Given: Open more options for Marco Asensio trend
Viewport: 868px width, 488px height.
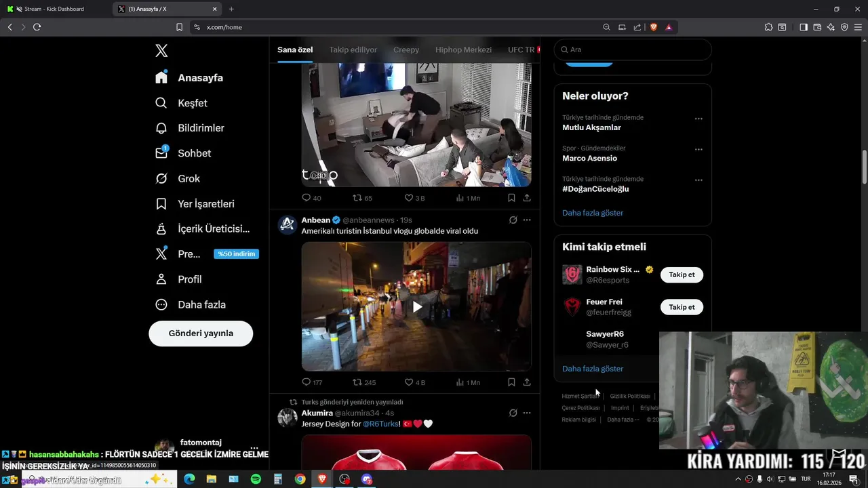Looking at the screenshot, I should coord(698,149).
